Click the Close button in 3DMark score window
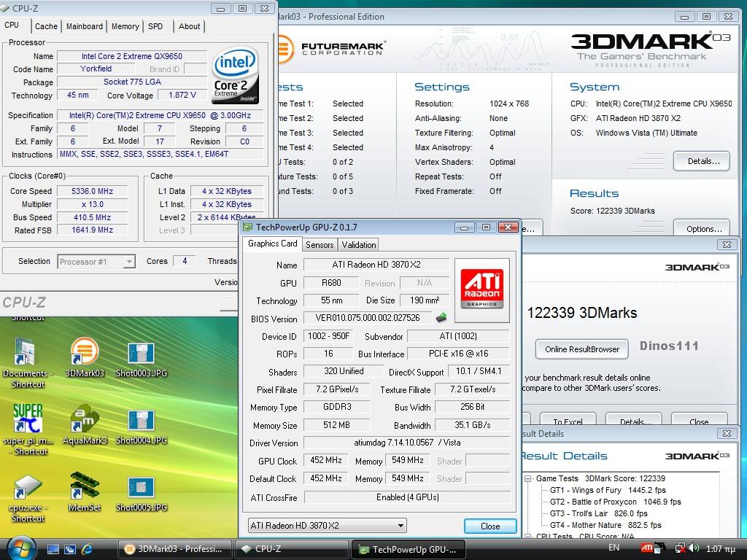 699,419
